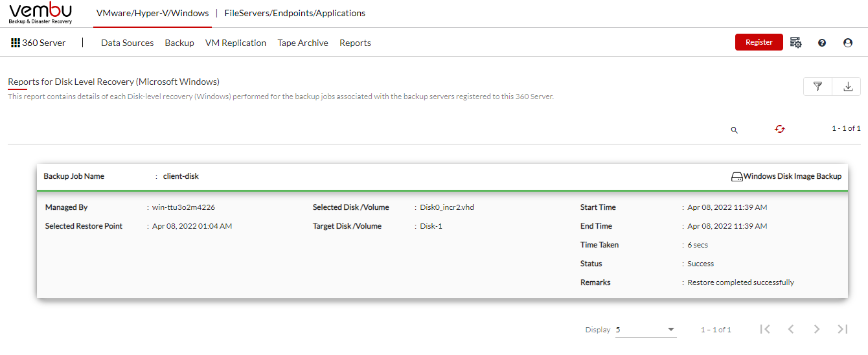The image size is (868, 355).
Task: Click the search magnifier icon
Action: pos(735,130)
